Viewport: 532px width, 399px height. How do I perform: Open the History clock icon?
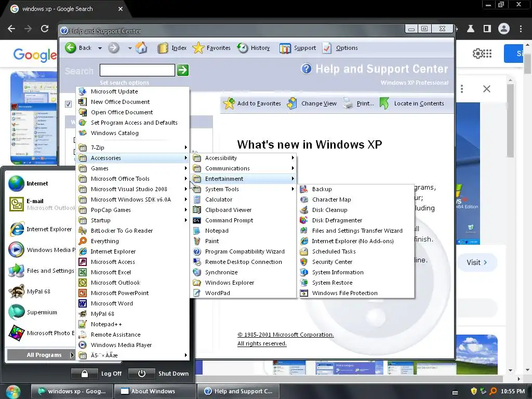[x=243, y=48]
